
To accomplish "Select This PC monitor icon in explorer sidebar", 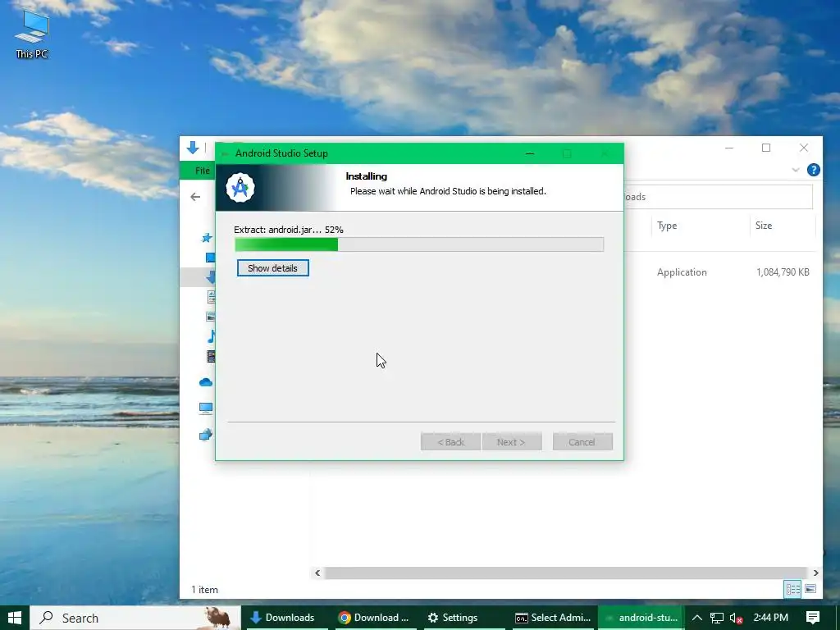I will click(206, 409).
